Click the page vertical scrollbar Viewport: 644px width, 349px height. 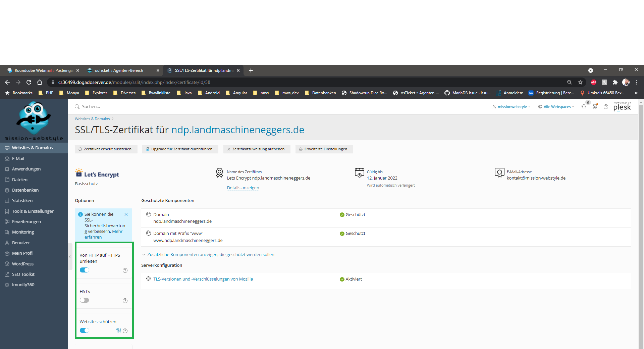(x=641, y=221)
